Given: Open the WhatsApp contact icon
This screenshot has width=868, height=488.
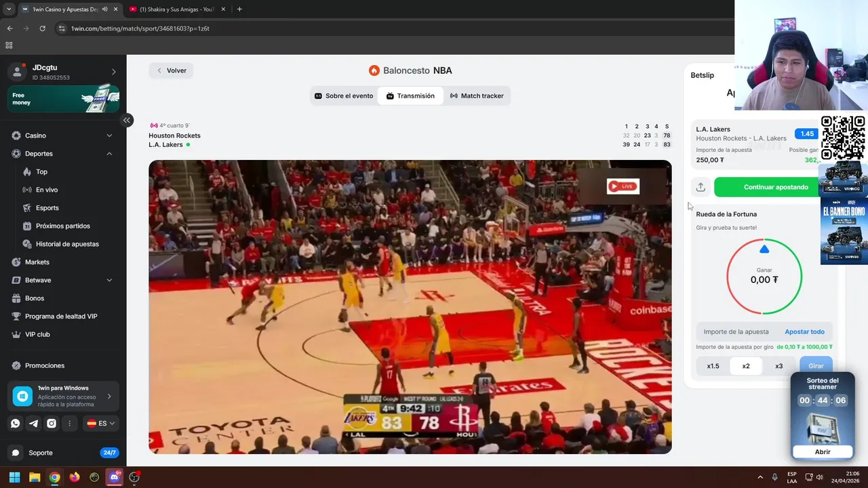Looking at the screenshot, I should (15, 423).
